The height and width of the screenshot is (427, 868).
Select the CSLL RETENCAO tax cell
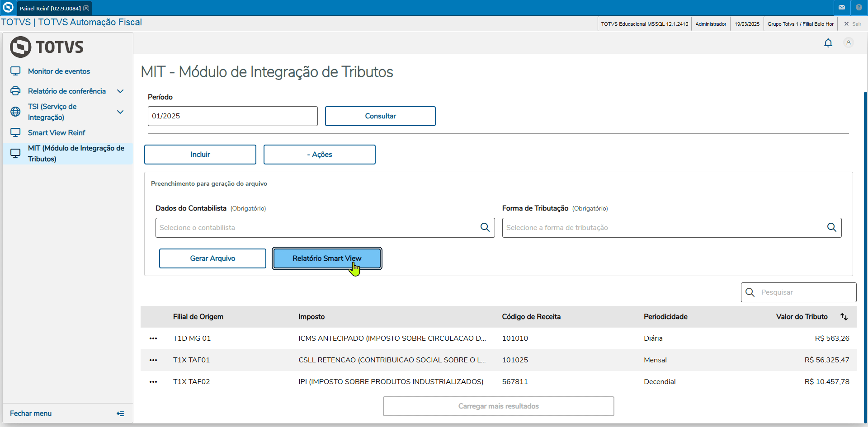pyautogui.click(x=392, y=360)
